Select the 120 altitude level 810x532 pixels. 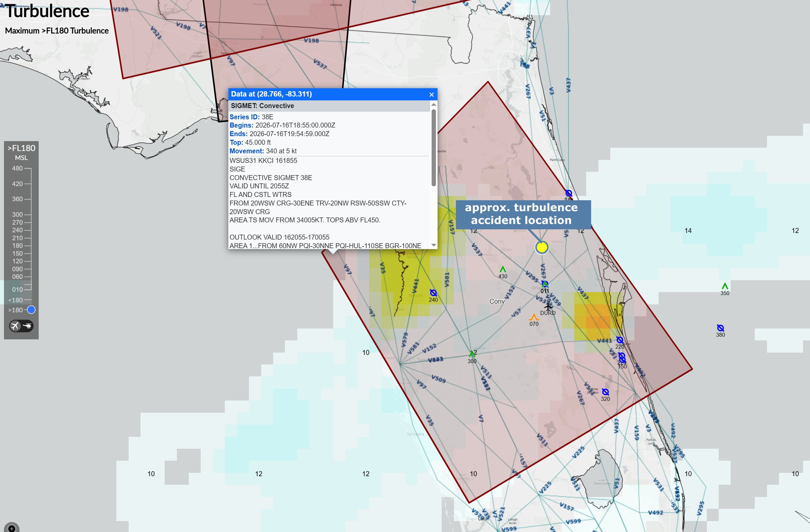pos(17,261)
